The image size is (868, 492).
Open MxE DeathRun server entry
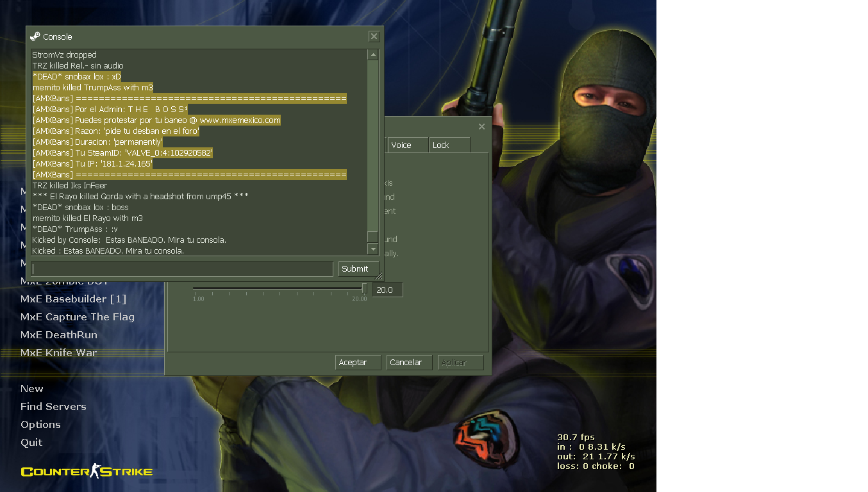coord(59,334)
